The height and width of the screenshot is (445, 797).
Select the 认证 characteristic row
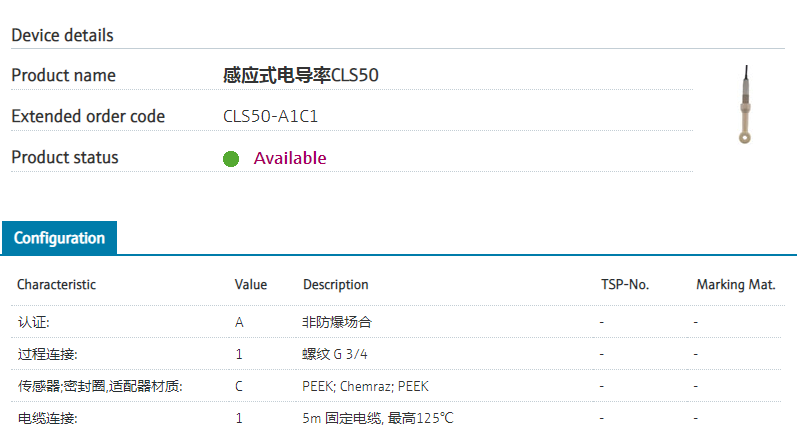tap(34, 323)
